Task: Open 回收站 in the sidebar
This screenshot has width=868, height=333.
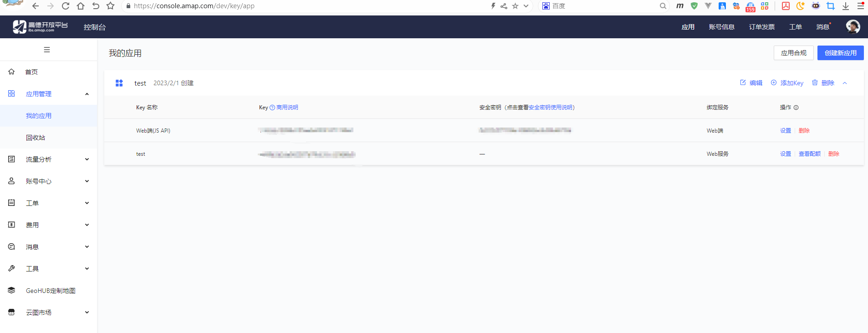Action: tap(36, 138)
